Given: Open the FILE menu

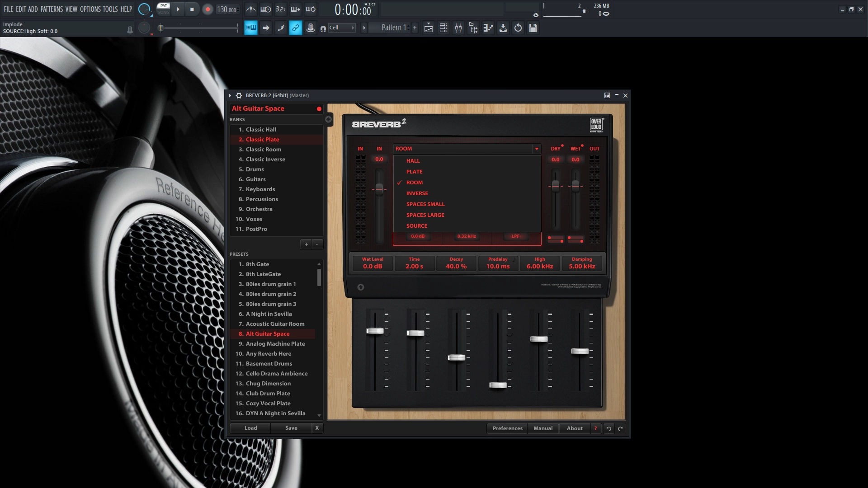Looking at the screenshot, I should coord(9,9).
